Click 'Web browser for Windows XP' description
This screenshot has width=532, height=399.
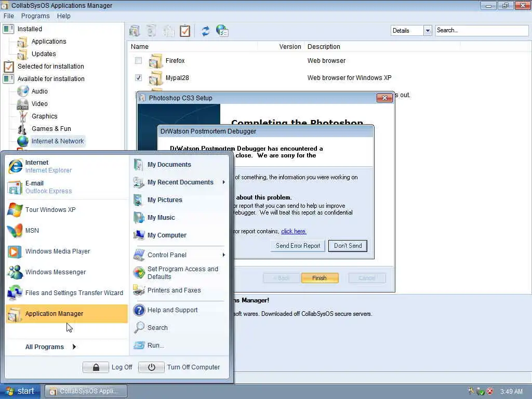[349, 78]
